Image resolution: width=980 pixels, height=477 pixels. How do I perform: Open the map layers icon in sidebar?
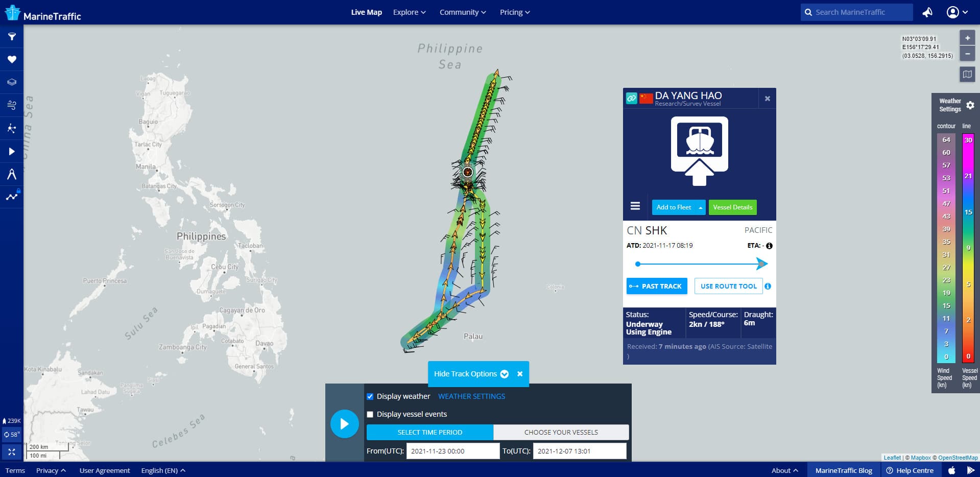[12, 82]
